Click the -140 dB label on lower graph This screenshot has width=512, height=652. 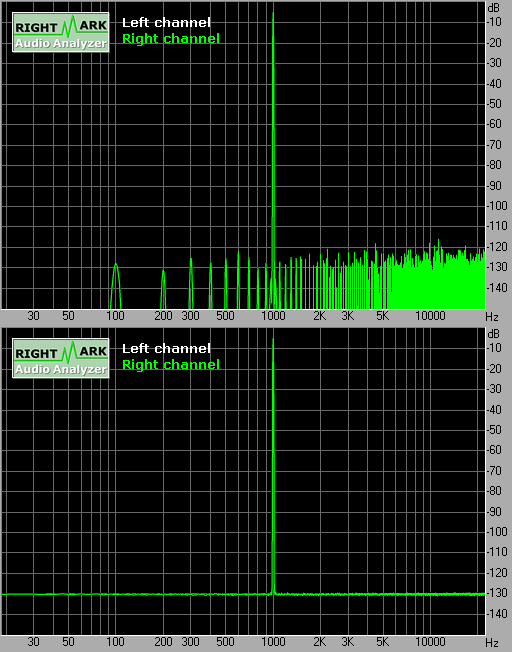coord(497,613)
